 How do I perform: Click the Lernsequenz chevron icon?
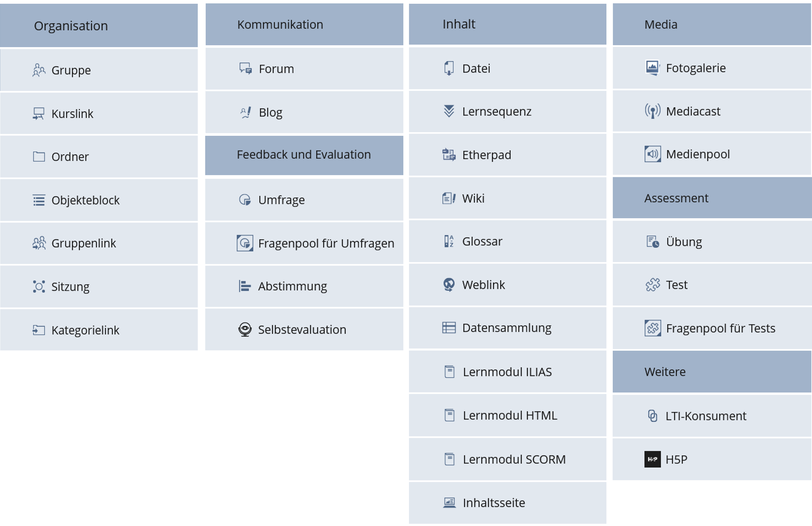coord(449,111)
